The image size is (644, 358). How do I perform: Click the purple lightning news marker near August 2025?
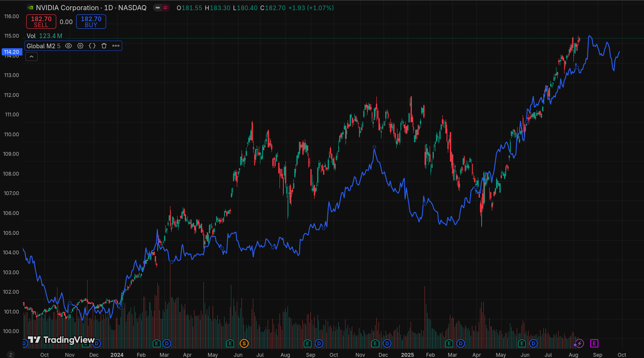pyautogui.click(x=579, y=343)
